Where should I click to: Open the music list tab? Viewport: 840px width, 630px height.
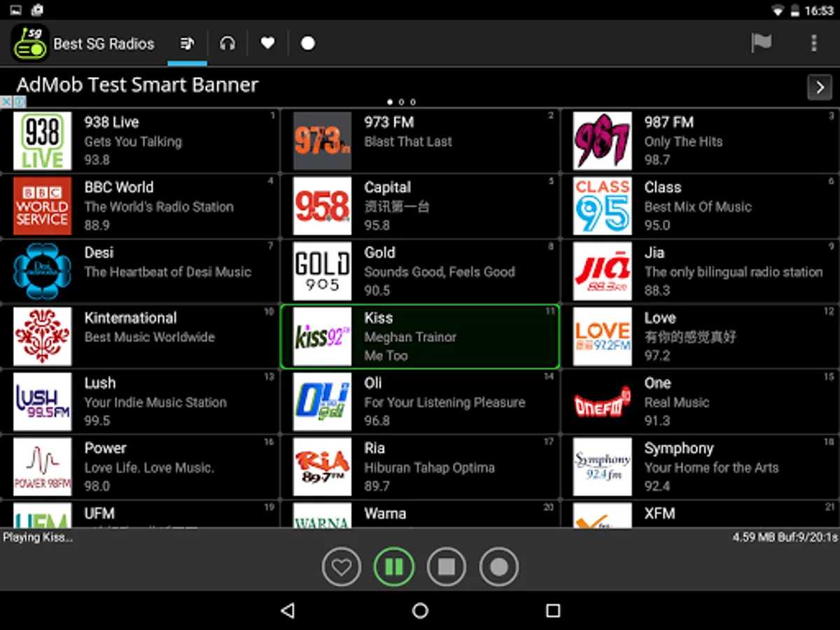coord(187,43)
